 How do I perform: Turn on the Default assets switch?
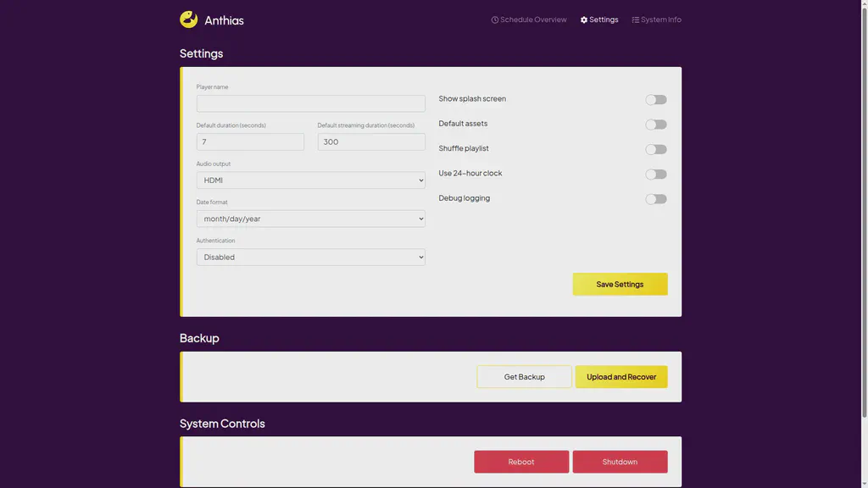pos(655,124)
